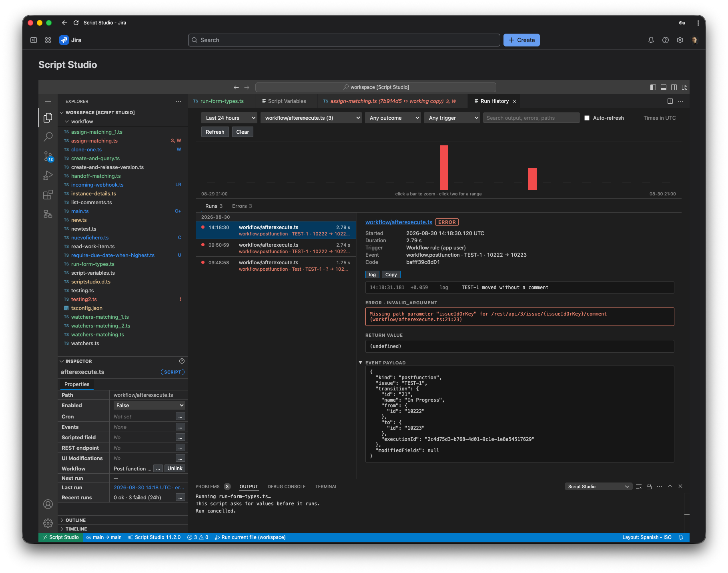Toggle the Jira sidebar collapse icon

(34, 40)
